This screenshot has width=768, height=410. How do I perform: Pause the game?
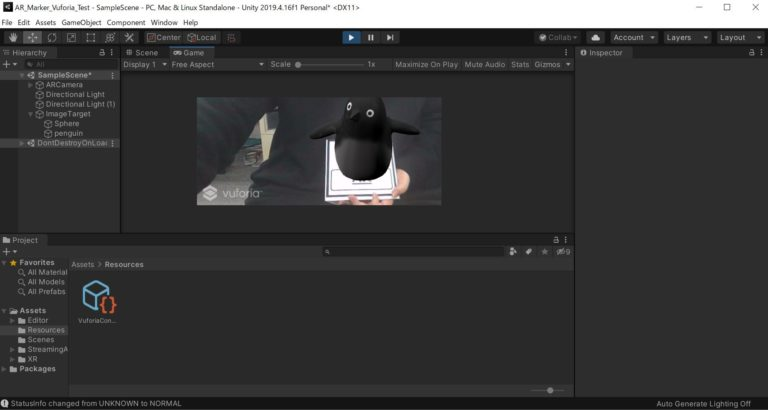click(371, 38)
